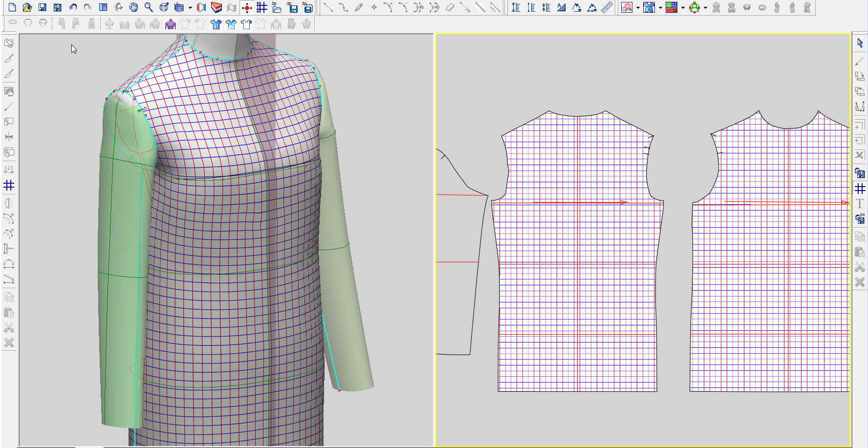This screenshot has height=448, width=868.
Task: Select the Pan hand tool
Action: 133,7
